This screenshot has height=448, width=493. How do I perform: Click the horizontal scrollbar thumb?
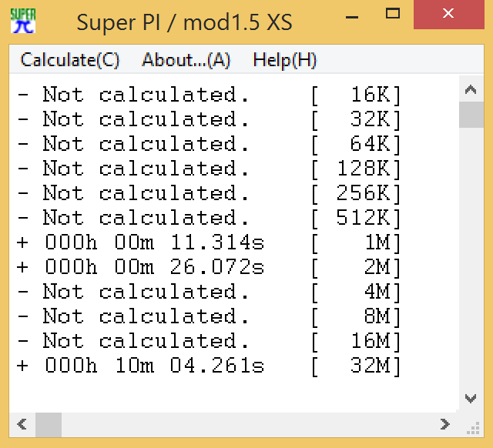[x=49, y=424]
